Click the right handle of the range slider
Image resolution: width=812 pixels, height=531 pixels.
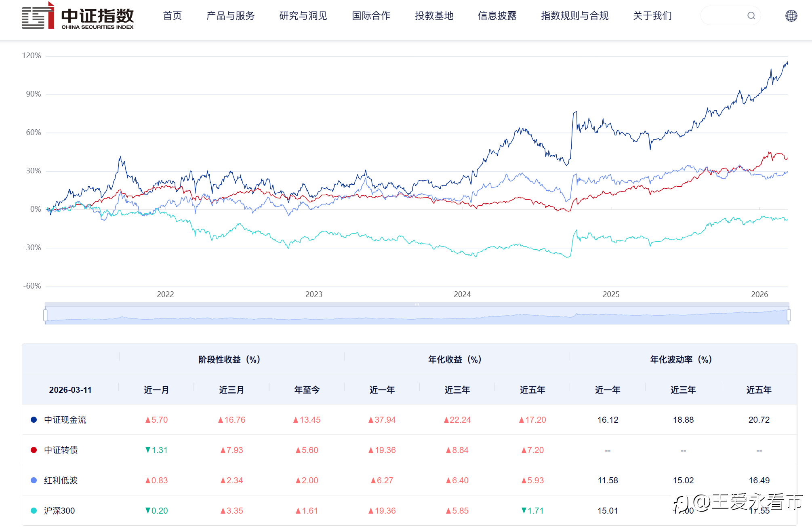point(789,315)
